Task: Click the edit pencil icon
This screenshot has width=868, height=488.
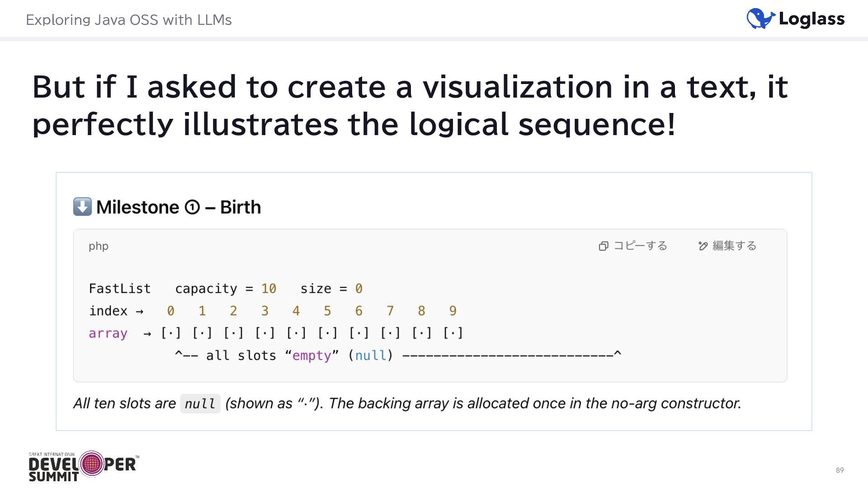Action: [x=703, y=246]
